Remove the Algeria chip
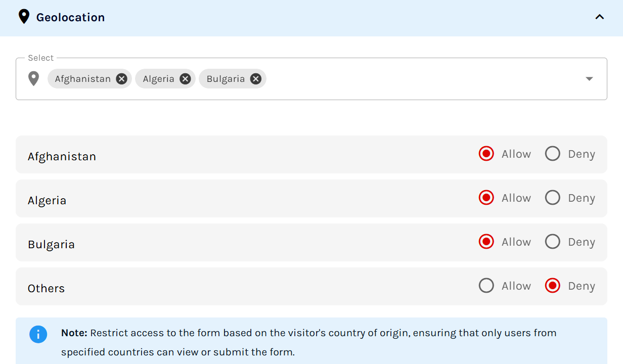Screen dimensions: 623x364 pyautogui.click(x=185, y=79)
